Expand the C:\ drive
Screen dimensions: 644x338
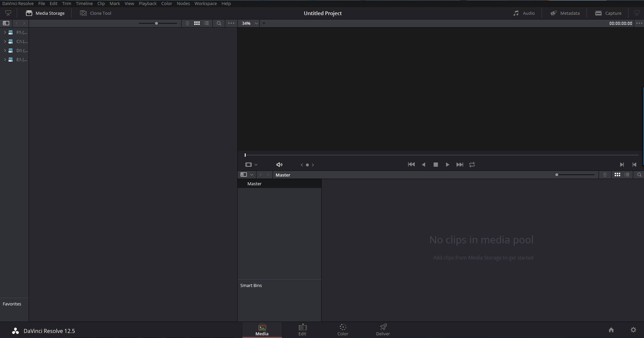(x=5, y=41)
